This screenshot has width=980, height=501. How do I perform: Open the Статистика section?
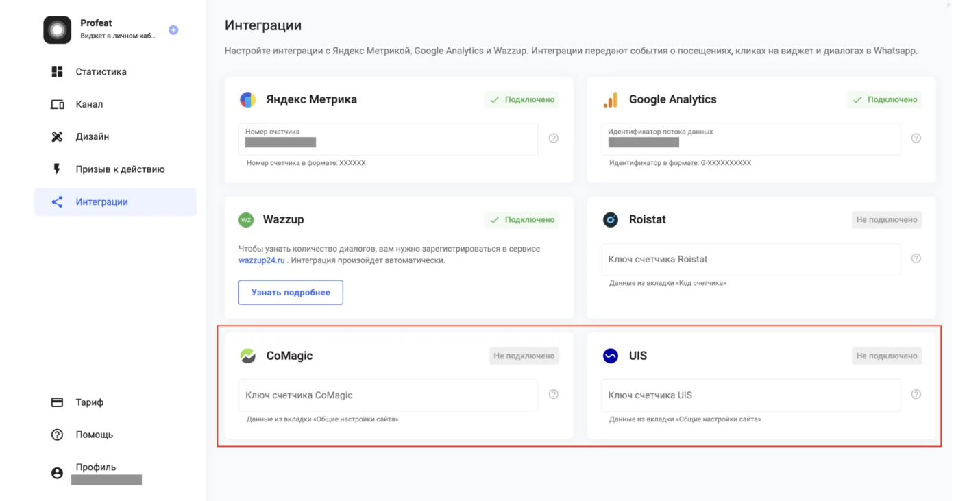click(101, 72)
